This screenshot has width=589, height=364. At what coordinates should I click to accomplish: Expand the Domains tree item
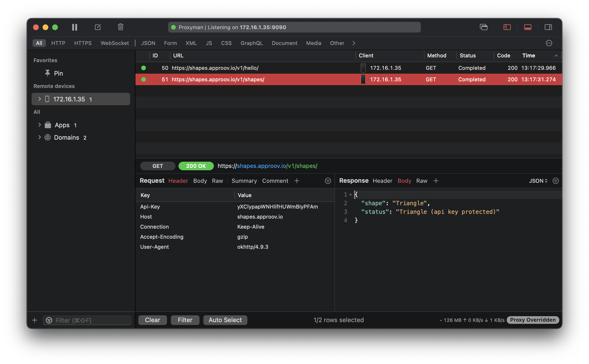coord(40,137)
